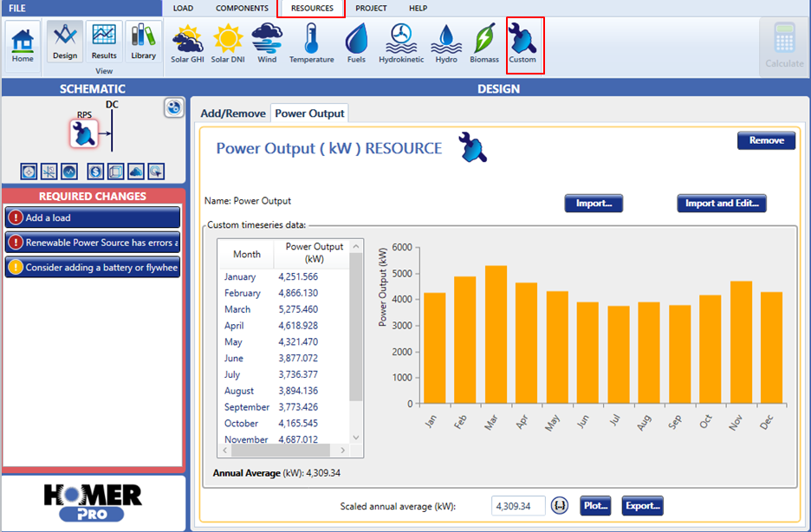The image size is (811, 532).
Task: Select the Biomass resource icon
Action: [x=485, y=43]
